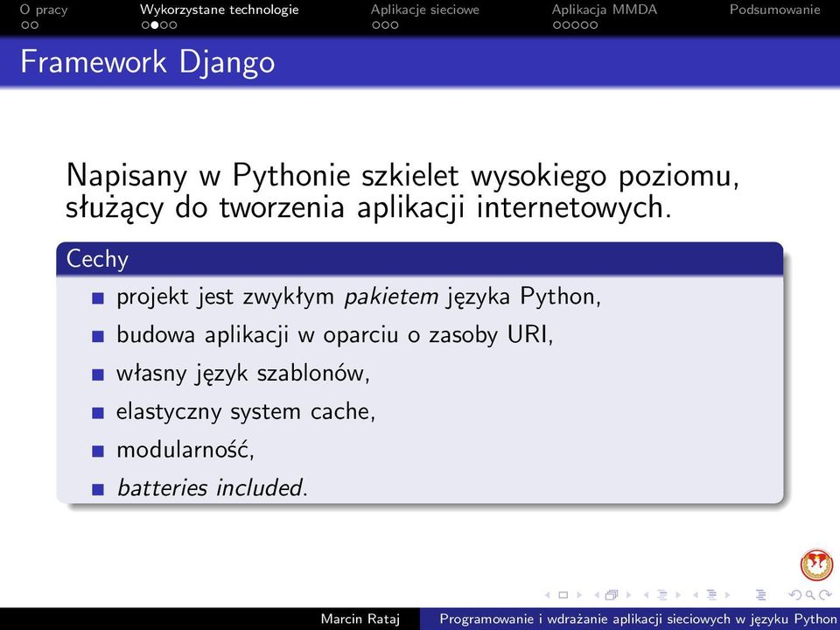This screenshot has height=630, width=840.
Task: Select the filled dot under Wykorzystane technologie
Action: point(154,24)
